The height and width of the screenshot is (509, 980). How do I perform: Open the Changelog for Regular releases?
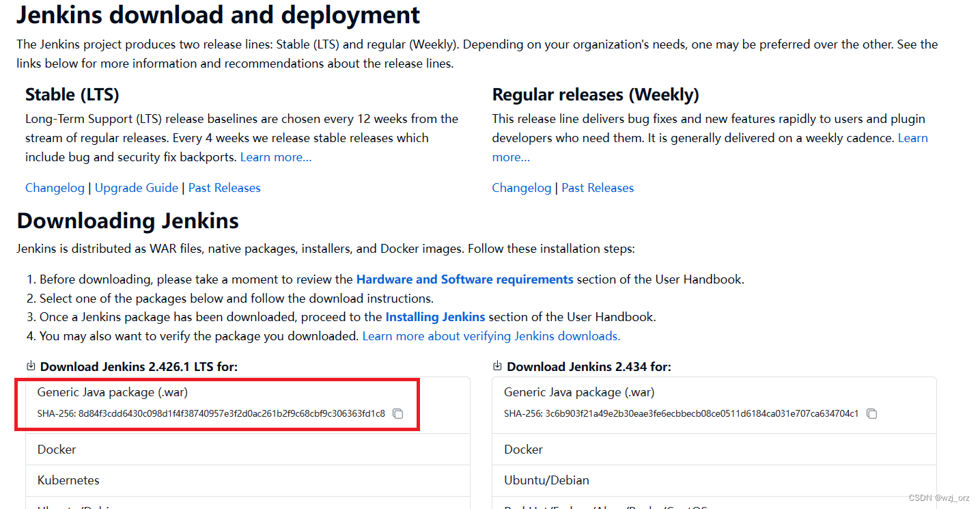coord(521,187)
